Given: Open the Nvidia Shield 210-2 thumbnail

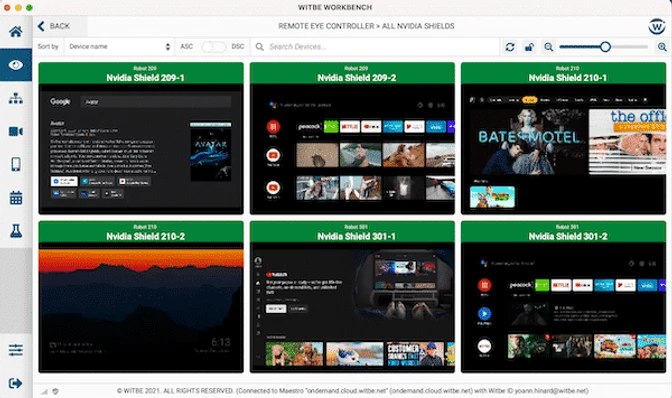Looking at the screenshot, I should coord(141,308).
